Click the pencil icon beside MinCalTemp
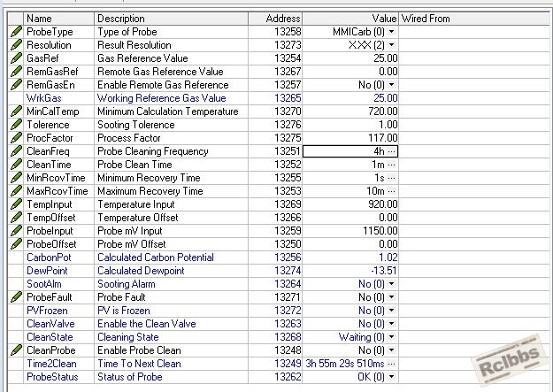 click(16, 111)
